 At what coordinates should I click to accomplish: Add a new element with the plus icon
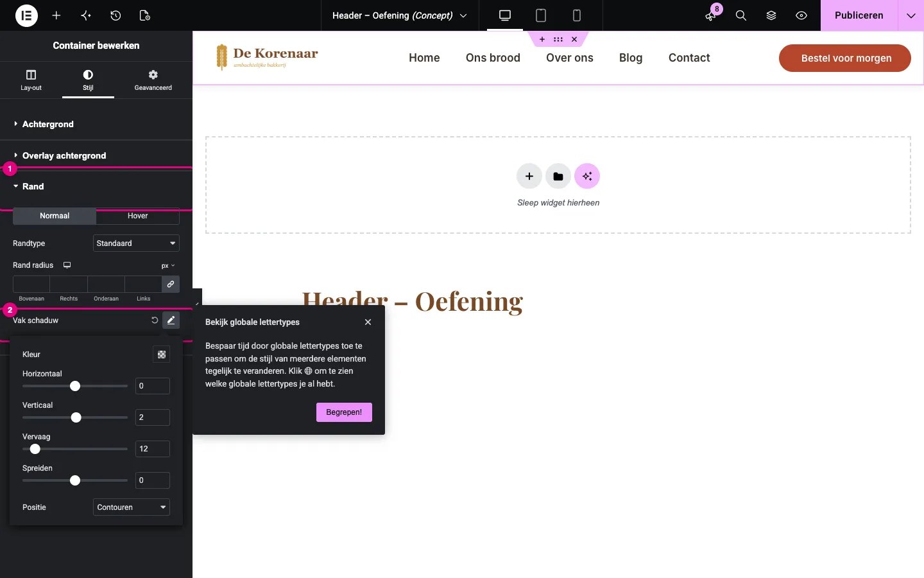click(x=56, y=15)
